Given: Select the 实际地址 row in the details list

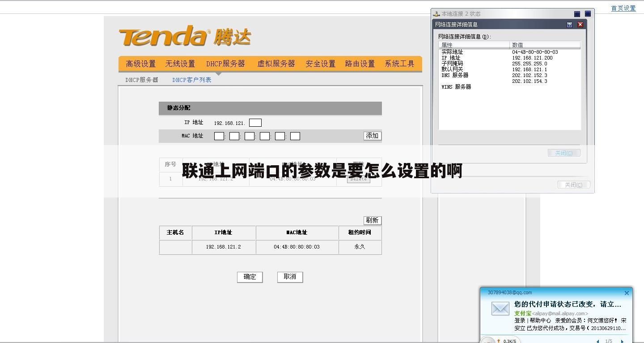Looking at the screenshot, I should click(x=509, y=52).
